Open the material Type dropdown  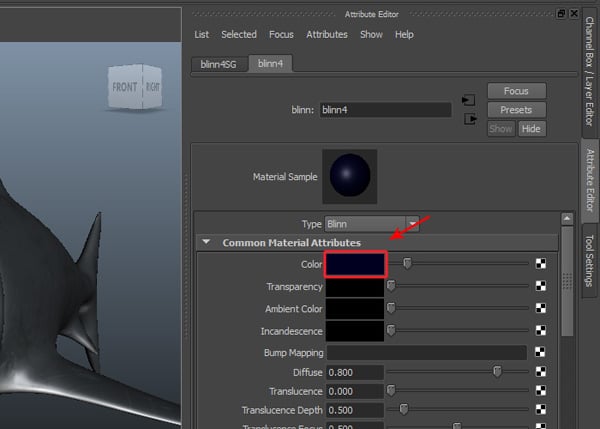372,224
